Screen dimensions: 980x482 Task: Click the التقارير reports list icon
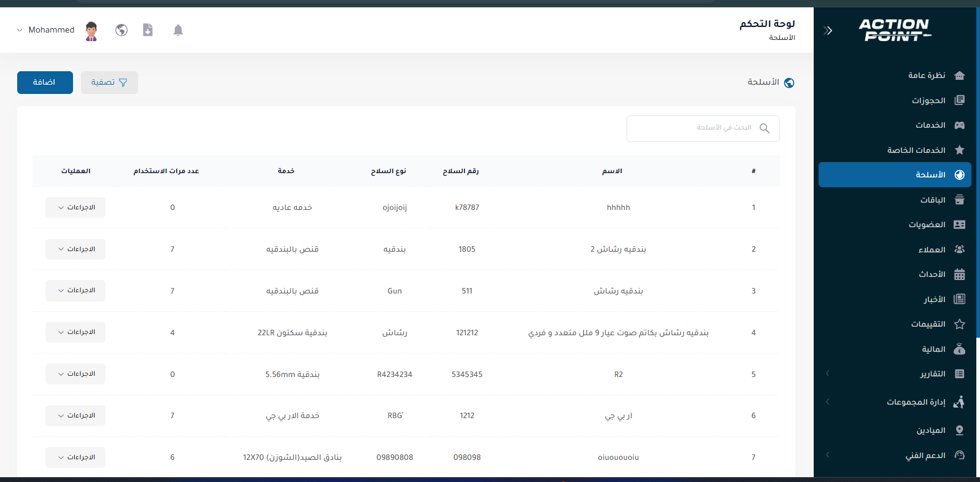click(x=960, y=374)
